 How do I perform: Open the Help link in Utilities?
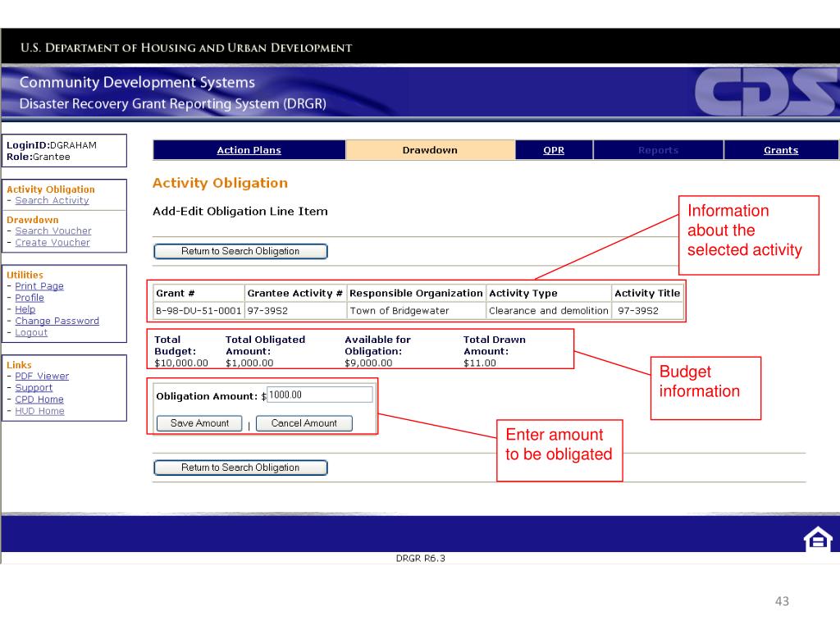point(25,309)
